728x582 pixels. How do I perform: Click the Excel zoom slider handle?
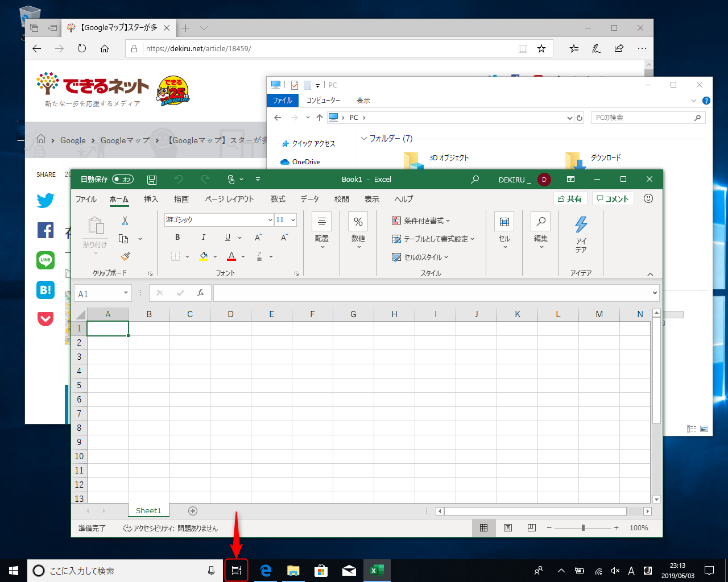[583, 528]
